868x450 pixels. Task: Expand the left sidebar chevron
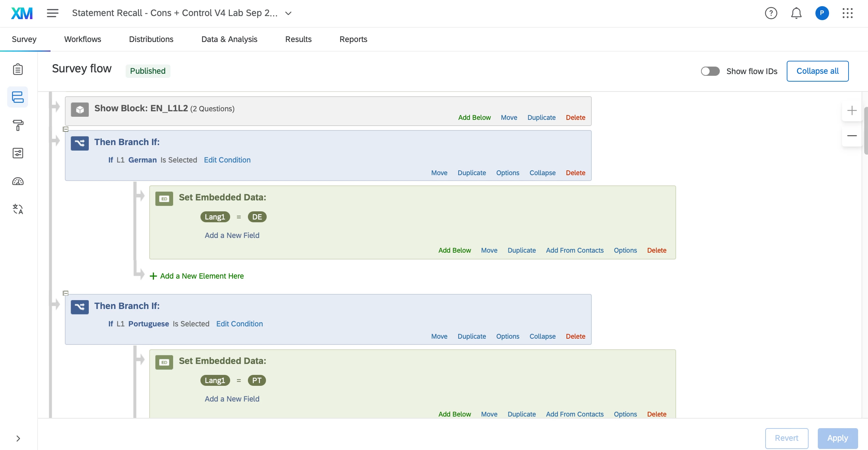pyautogui.click(x=18, y=438)
